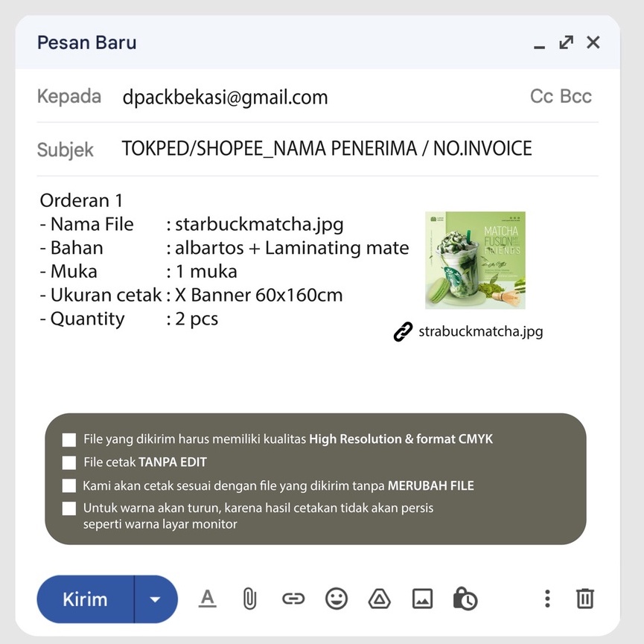Insert link using chain icon in toolbar
The width and height of the screenshot is (644, 644).
(x=293, y=599)
